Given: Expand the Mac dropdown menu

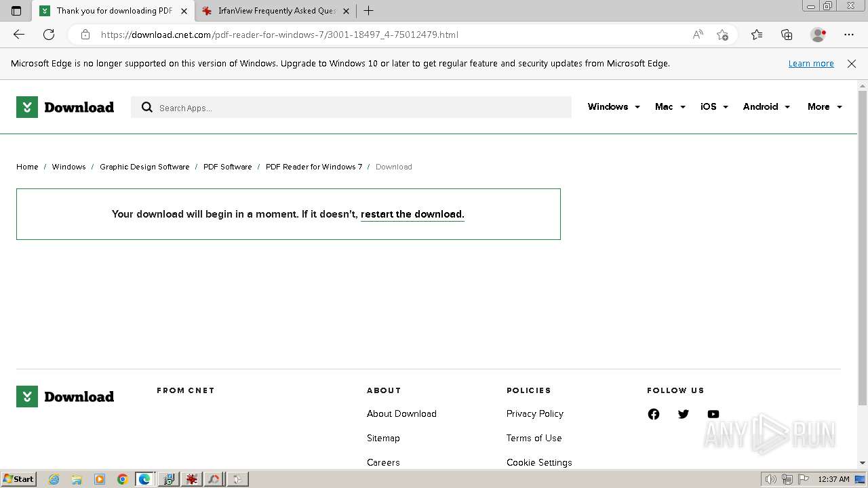Looking at the screenshot, I should pyautogui.click(x=670, y=106).
